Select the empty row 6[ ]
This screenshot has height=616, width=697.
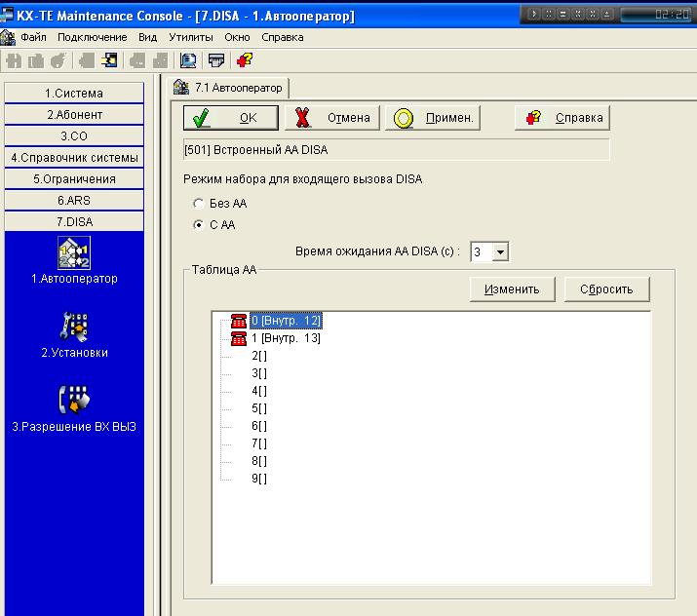click(259, 426)
